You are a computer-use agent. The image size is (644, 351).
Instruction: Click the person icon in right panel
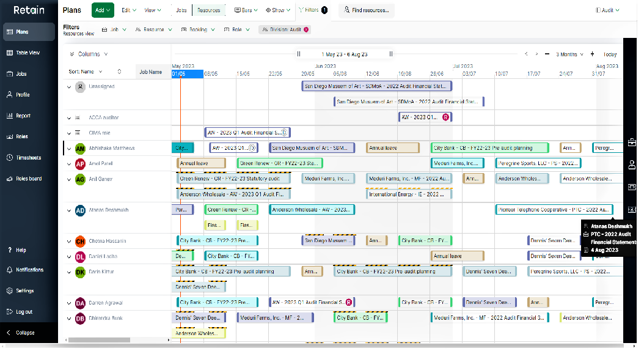click(x=632, y=164)
